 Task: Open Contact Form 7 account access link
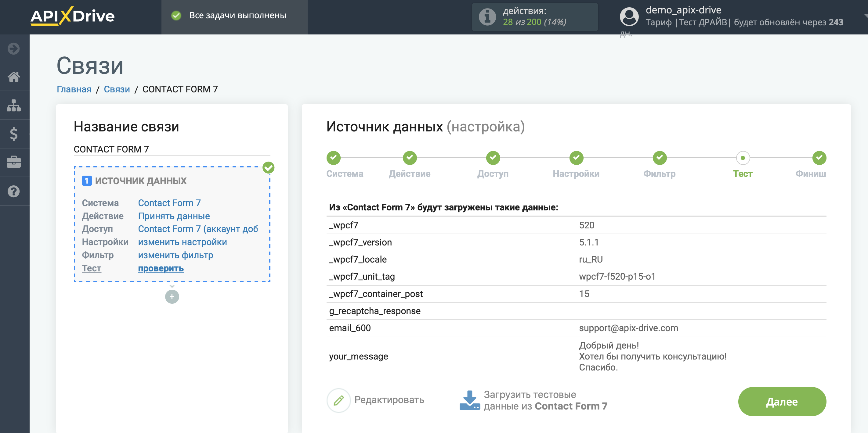click(198, 229)
